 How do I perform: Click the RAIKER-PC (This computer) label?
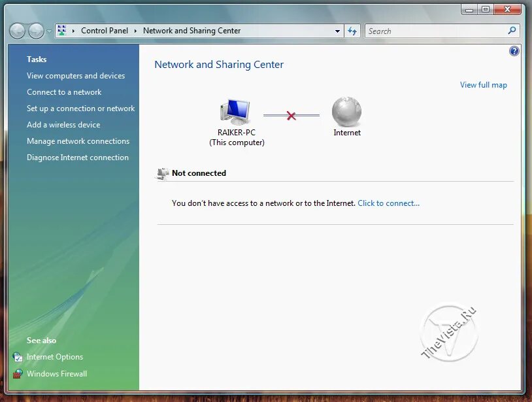coord(237,137)
